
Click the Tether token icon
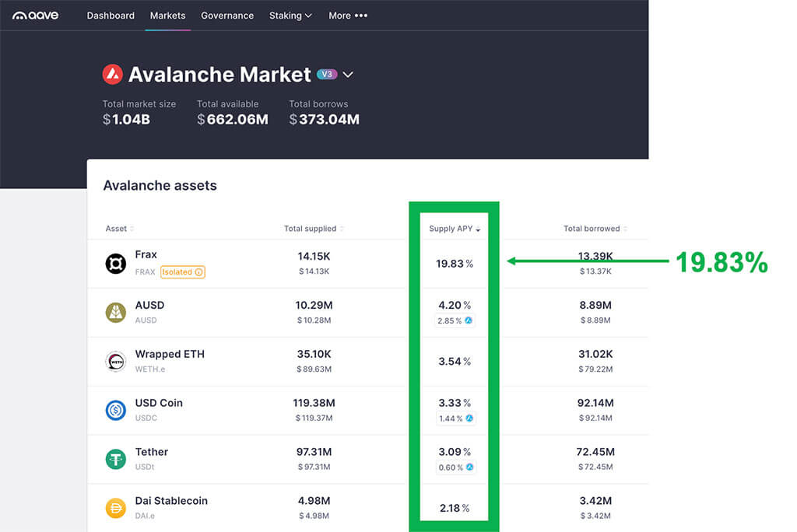pos(116,460)
